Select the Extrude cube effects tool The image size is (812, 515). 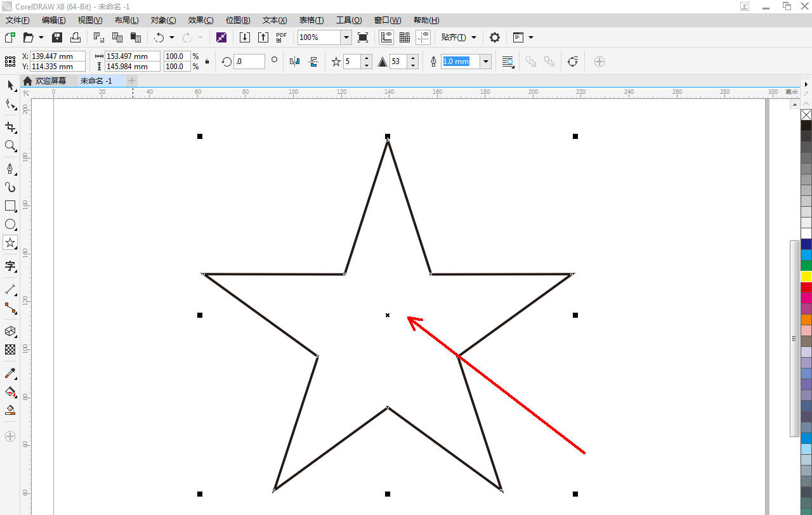point(10,331)
